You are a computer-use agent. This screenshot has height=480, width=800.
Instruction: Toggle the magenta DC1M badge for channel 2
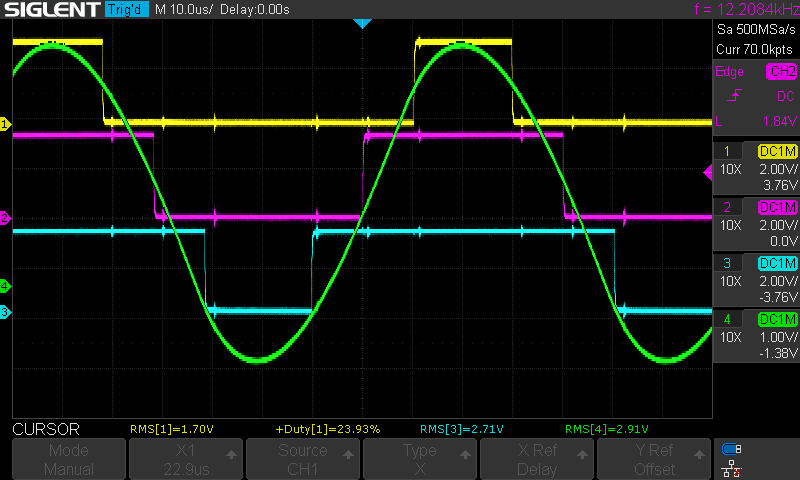click(777, 207)
